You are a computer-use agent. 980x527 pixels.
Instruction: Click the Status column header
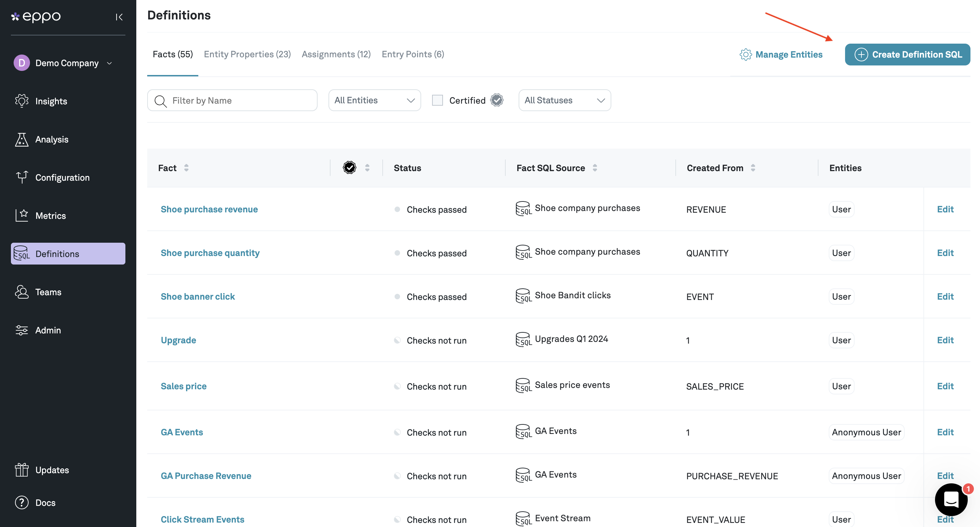point(407,167)
